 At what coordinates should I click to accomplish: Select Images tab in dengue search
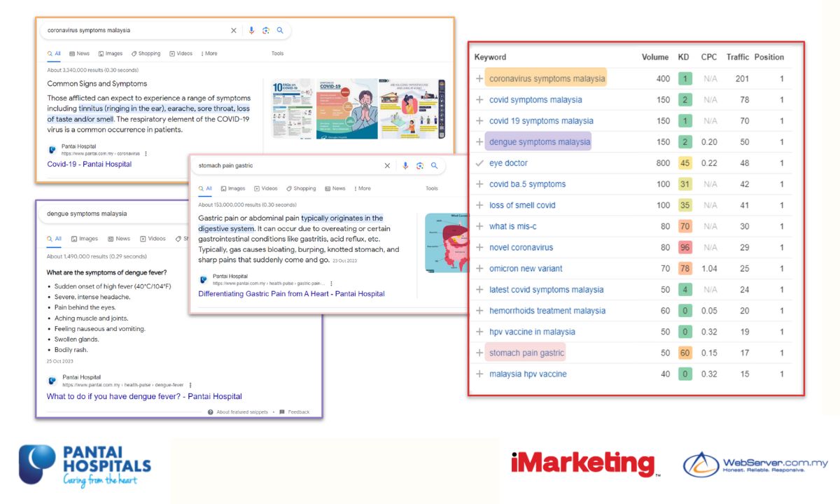point(85,239)
